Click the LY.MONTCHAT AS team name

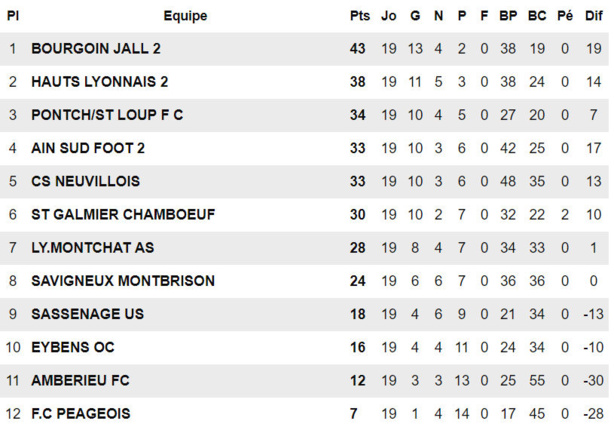point(93,247)
